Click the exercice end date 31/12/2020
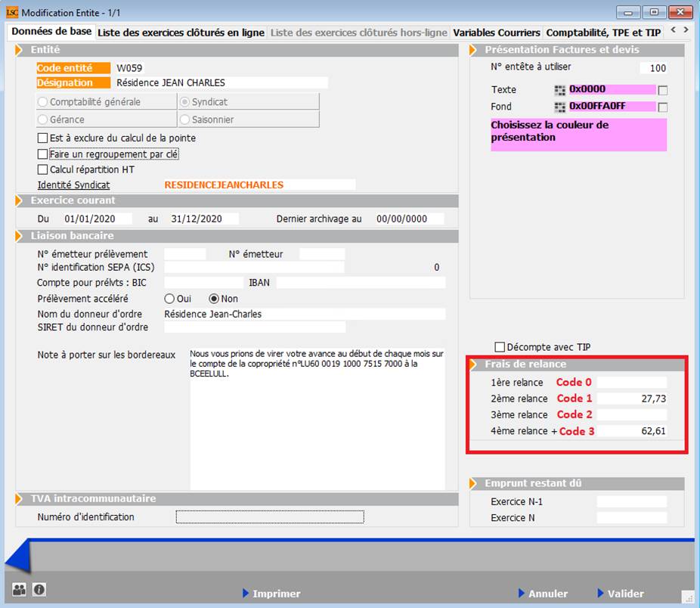The width and height of the screenshot is (700, 608). pyautogui.click(x=204, y=219)
